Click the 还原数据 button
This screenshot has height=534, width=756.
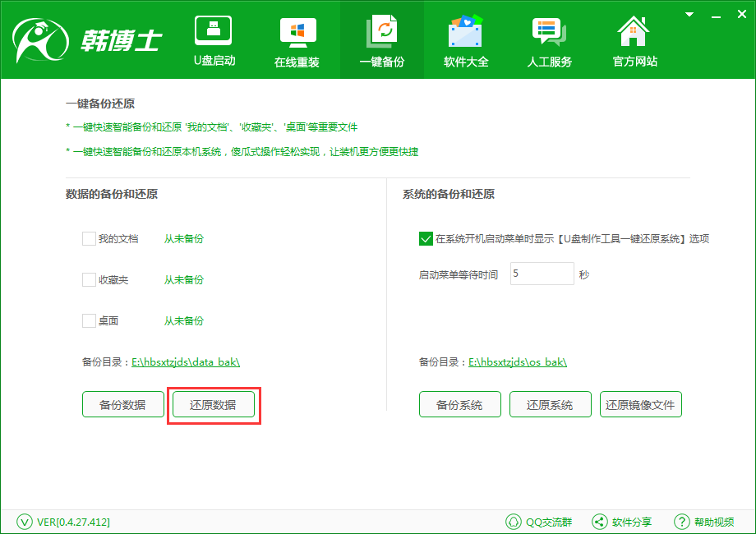coord(213,405)
